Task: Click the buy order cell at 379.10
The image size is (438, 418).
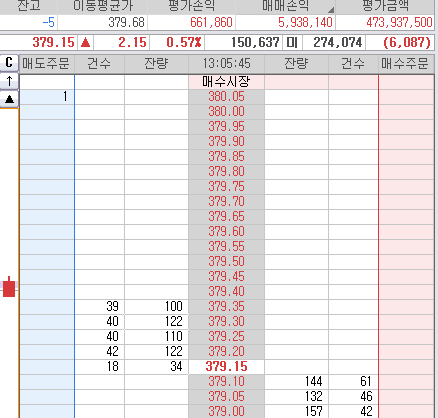Action: [406, 382]
